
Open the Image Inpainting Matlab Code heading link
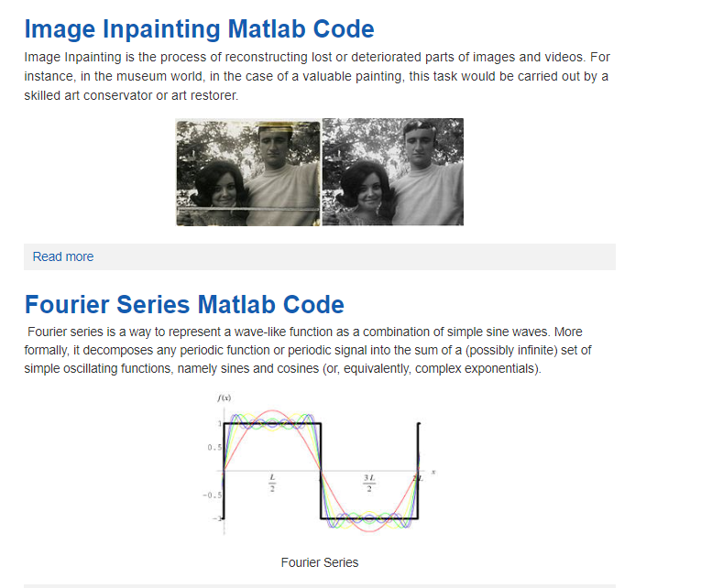point(199,29)
